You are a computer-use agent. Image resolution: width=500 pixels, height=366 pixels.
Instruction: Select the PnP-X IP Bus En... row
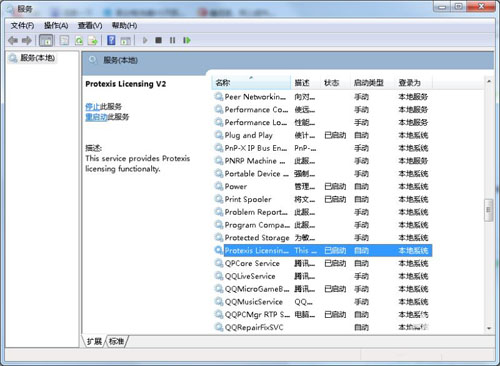point(322,148)
